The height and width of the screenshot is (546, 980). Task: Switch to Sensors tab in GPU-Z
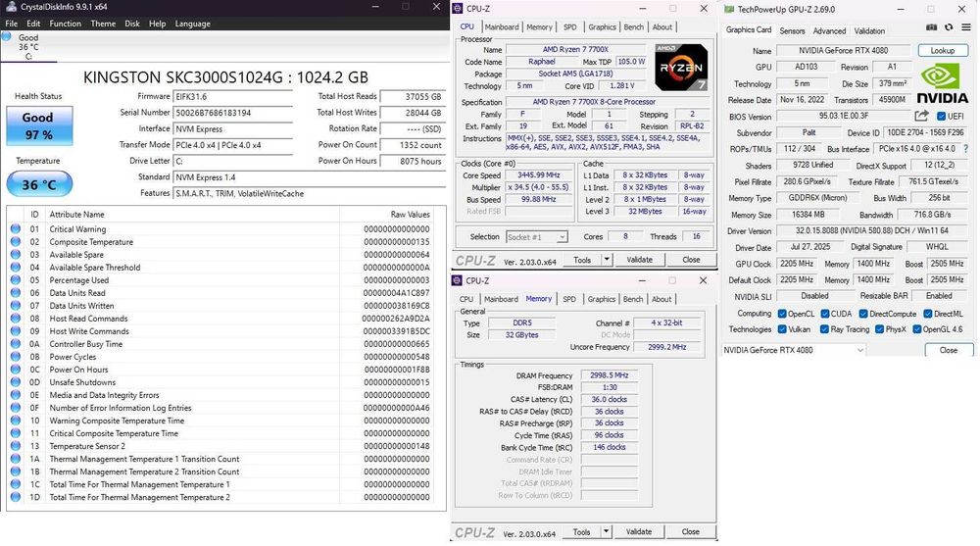point(792,30)
